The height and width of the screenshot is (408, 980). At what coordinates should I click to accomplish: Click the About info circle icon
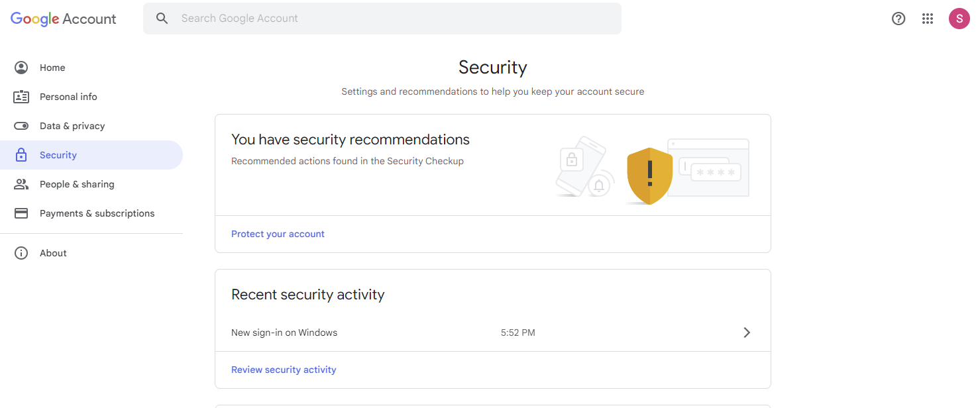click(21, 253)
